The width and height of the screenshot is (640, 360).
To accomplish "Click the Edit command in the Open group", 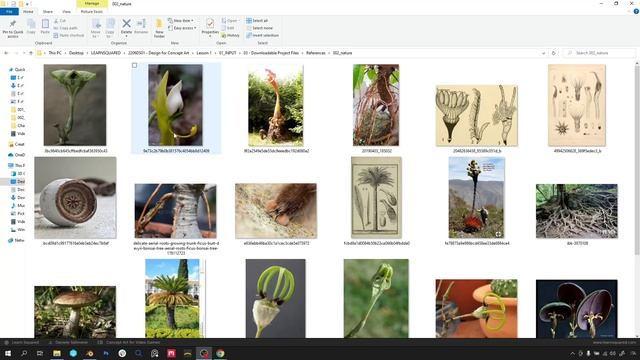I will [x=228, y=28].
